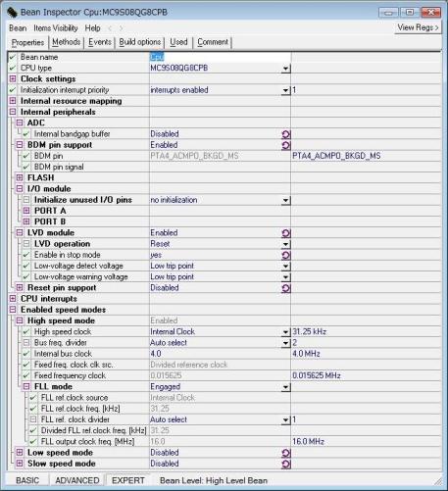This screenshot has height=491, width=448.
Task: Expand PORT A node
Action: coord(26,211)
